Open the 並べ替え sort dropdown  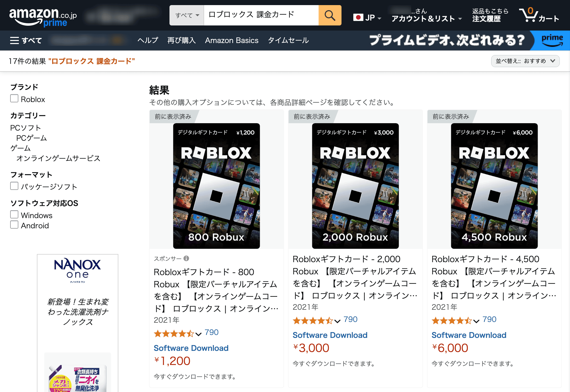click(x=525, y=61)
